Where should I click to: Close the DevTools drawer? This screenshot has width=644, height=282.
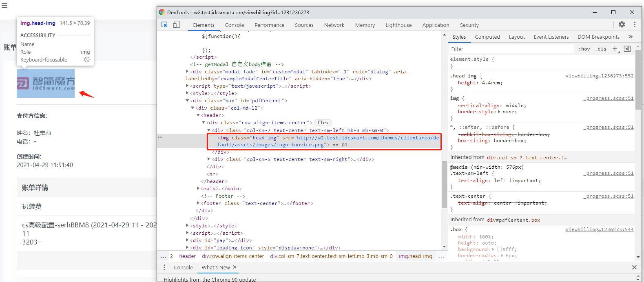[x=634, y=267]
